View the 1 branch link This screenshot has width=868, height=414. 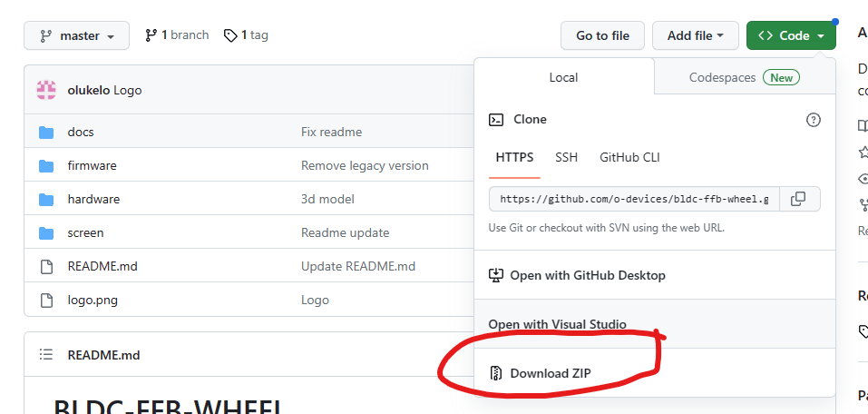(x=177, y=35)
